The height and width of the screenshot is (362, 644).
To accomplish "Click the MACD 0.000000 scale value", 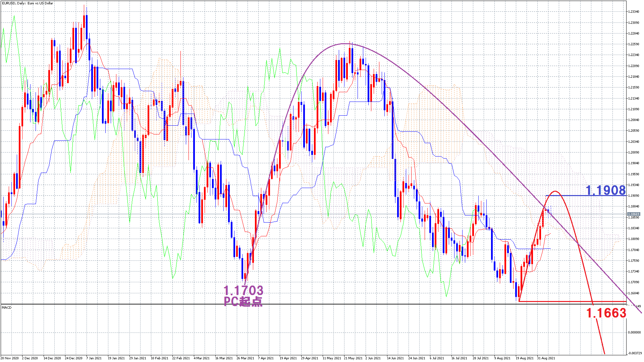I will 634,333.
